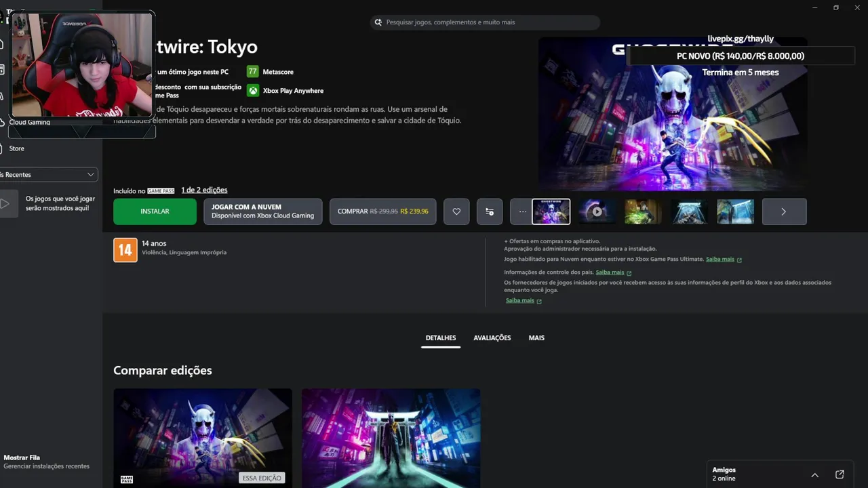Open the 1 de 2 edições link
Screen dimensions: 868x488
point(204,190)
